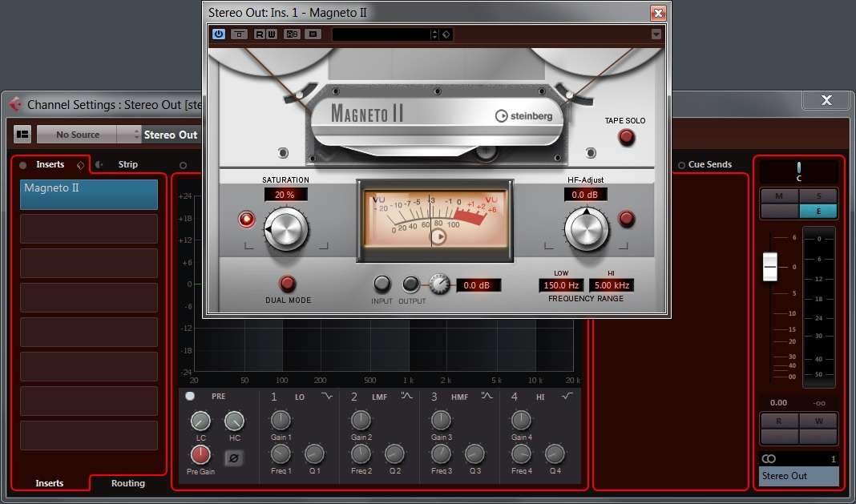The height and width of the screenshot is (504, 856).
Task: Open the plugin functions dropdown arrow
Action: click(656, 34)
